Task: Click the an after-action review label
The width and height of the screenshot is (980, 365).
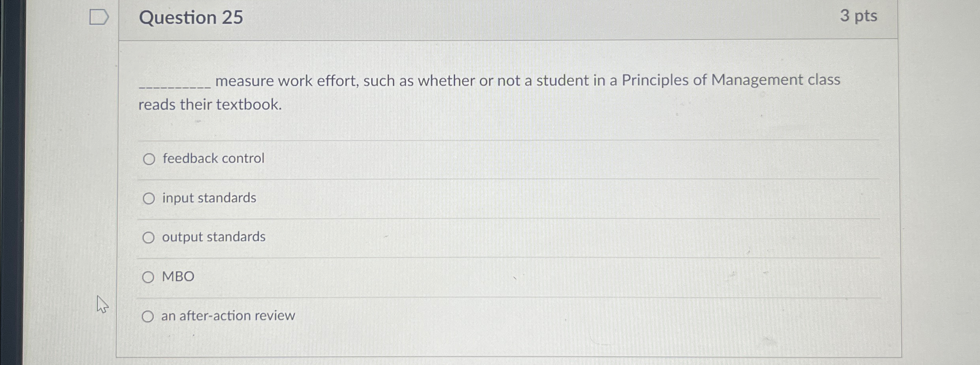Action: point(228,315)
